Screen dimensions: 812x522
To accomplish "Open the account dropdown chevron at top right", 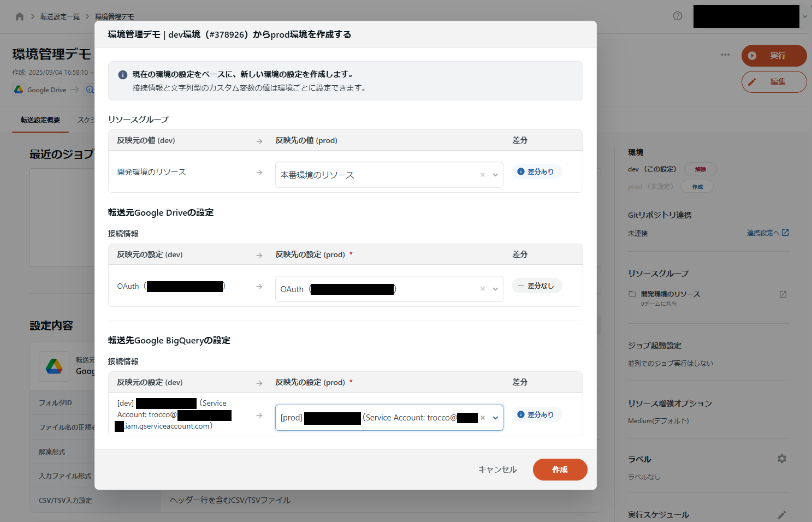I will coord(805,16).
